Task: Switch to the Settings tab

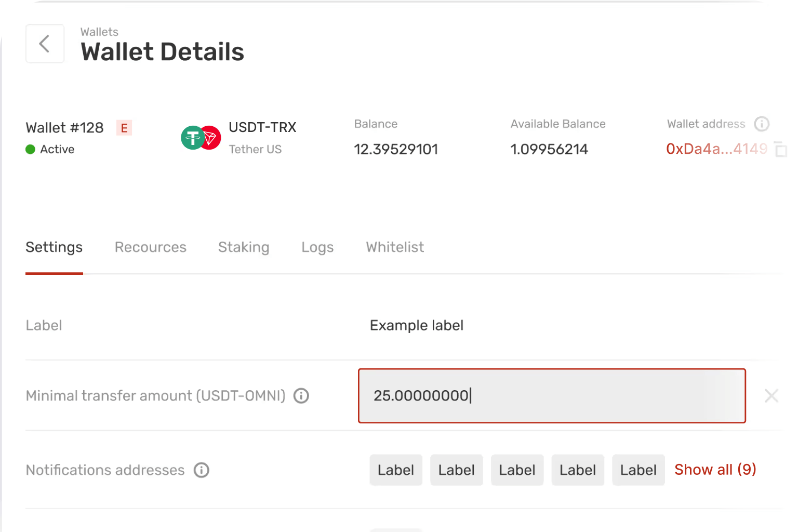Action: 54,247
